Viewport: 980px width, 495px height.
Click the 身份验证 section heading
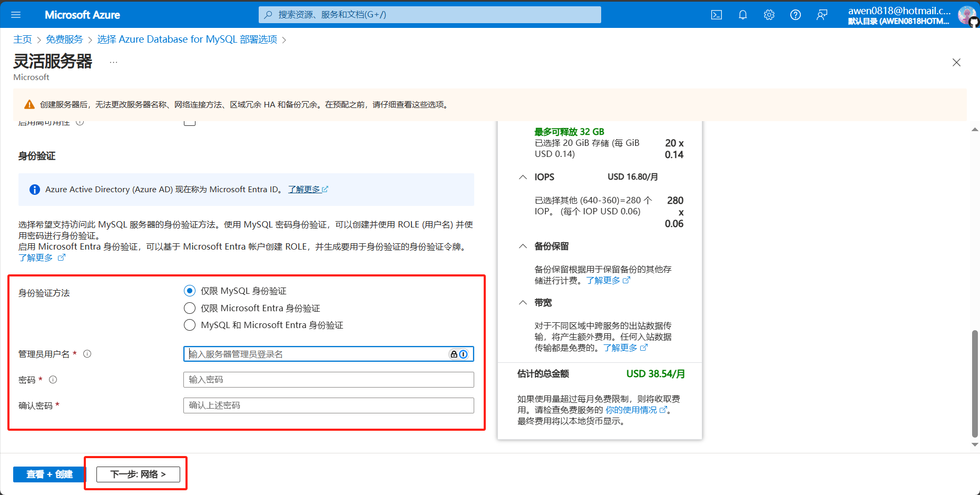[37, 156]
